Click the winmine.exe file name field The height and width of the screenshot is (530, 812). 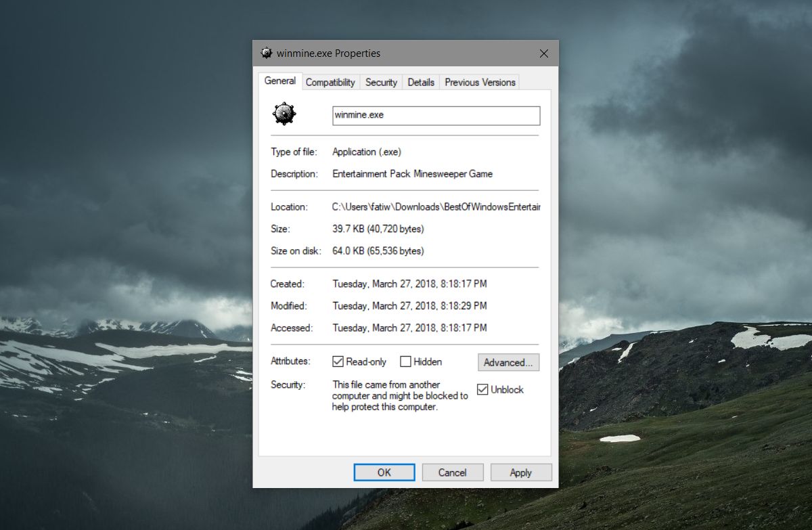(436, 115)
